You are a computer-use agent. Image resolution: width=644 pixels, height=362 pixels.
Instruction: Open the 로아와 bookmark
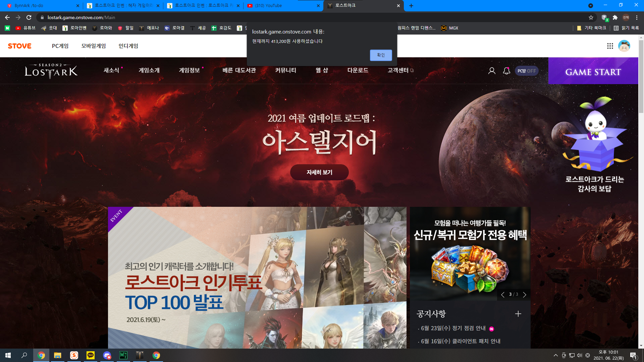[102, 28]
